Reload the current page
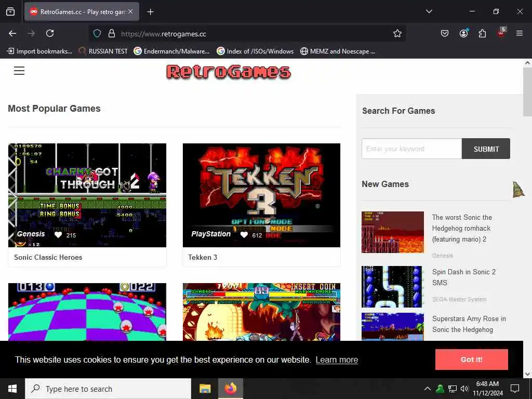Screen dimensions: 532x399 click(x=50, y=33)
